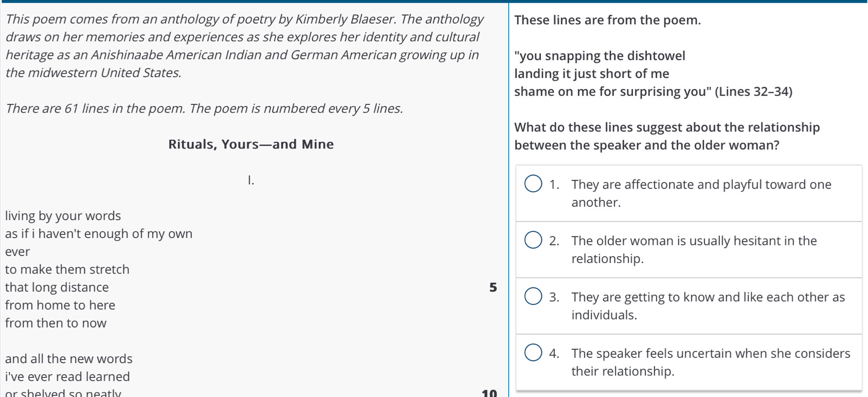Select radio button for answer option 2

533,240
